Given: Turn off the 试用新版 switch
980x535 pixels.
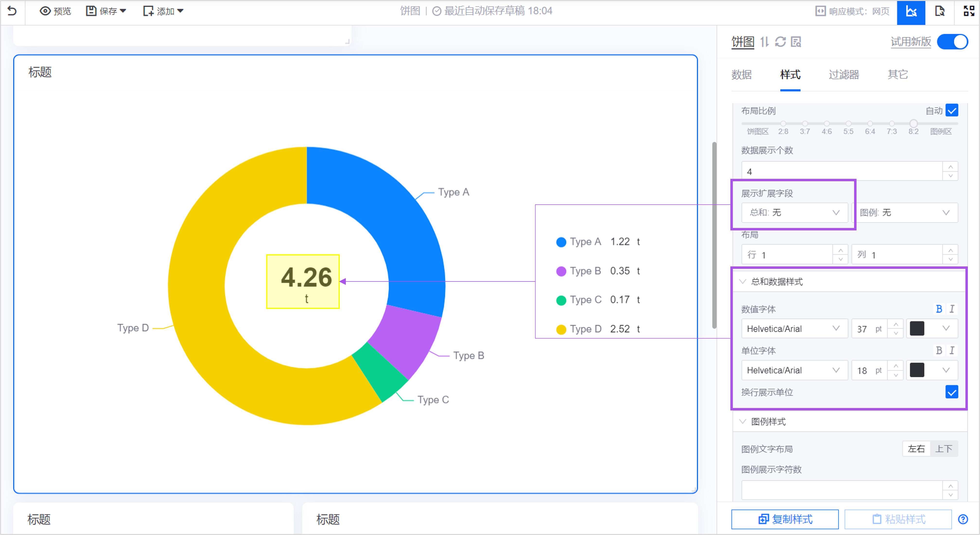Looking at the screenshot, I should (952, 42).
